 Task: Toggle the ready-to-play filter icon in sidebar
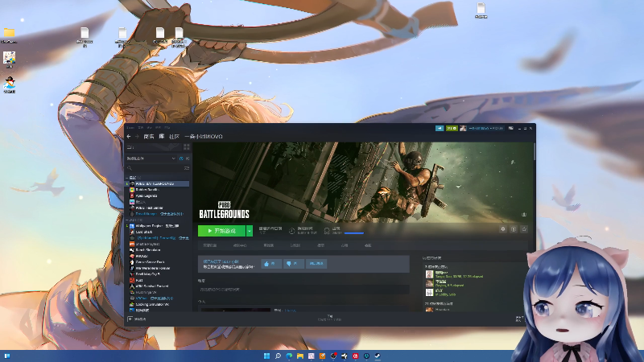pyautogui.click(x=188, y=158)
